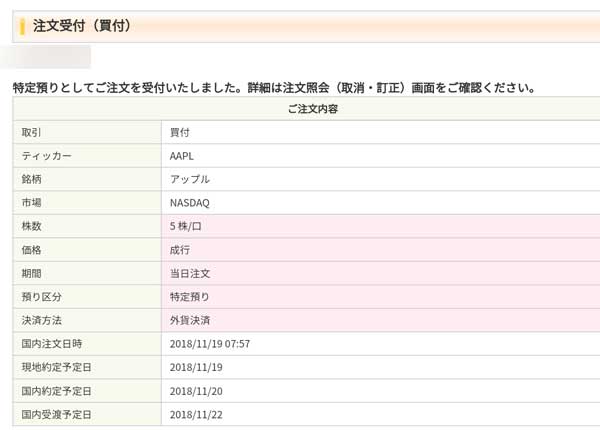Viewport: 600px width, 430px height.
Task: Click the ティッカー row label
Action: [x=46, y=156]
